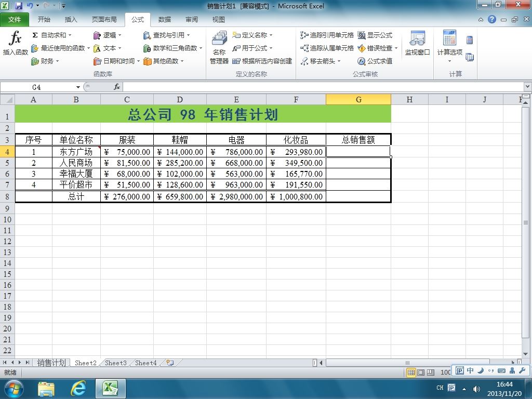532x399 pixels.
Task: Switch to the Sheet3 sheet tab
Action: click(x=115, y=363)
